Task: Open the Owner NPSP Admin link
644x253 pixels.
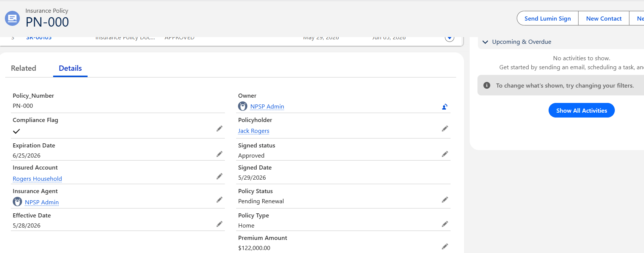Action: 267,107
